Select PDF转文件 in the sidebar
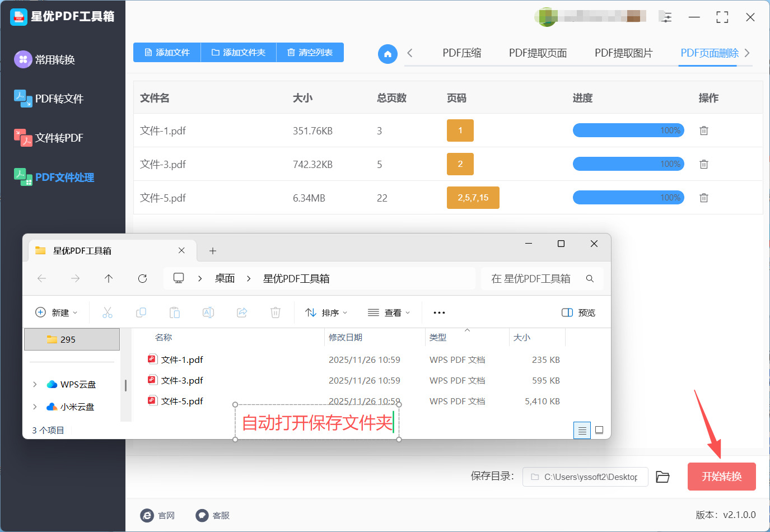The image size is (770, 532). [49, 99]
